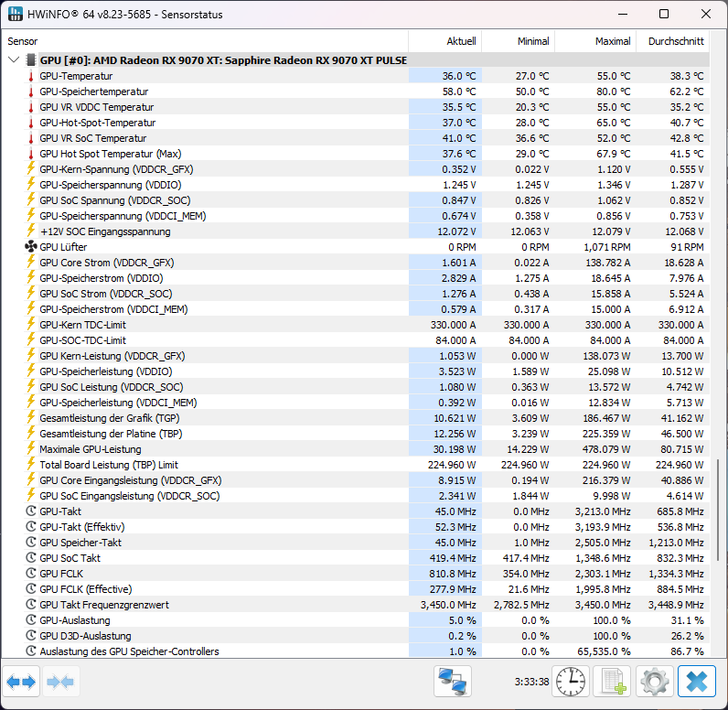728x710 pixels.
Task: Click lightning icon of Gesamtleistung der Grafik (TGP)
Action: coord(31,417)
